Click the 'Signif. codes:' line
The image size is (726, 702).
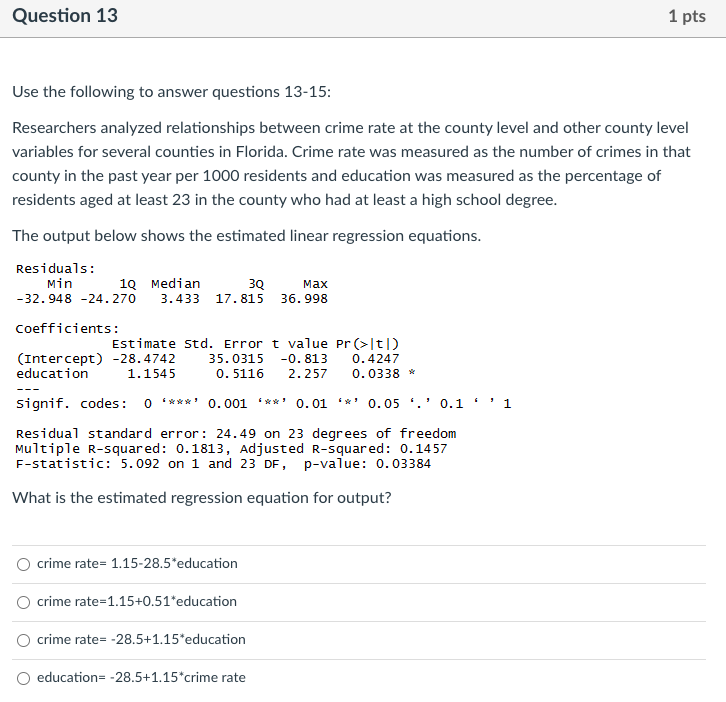point(263,404)
